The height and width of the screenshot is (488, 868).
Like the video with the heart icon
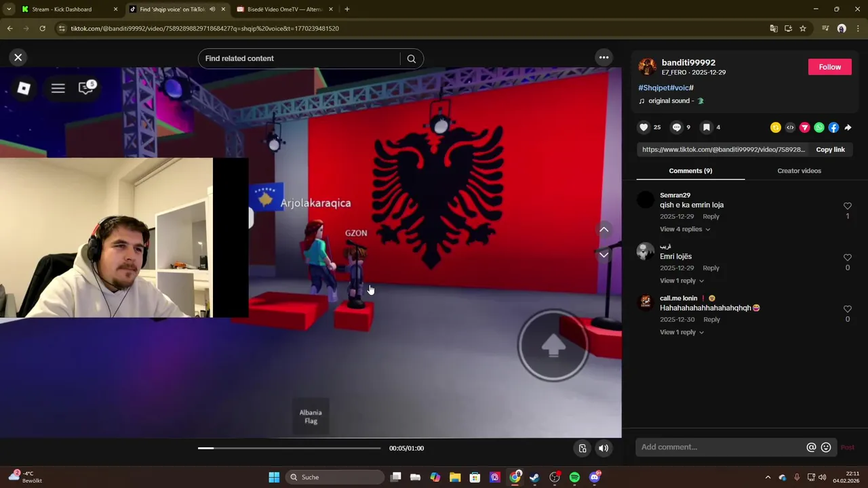click(644, 127)
